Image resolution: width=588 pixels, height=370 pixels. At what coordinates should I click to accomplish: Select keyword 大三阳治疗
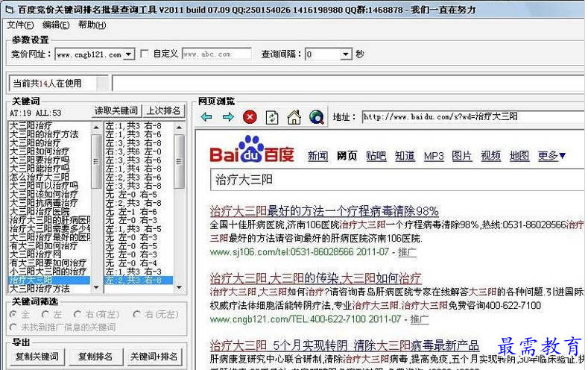pyautogui.click(x=31, y=125)
